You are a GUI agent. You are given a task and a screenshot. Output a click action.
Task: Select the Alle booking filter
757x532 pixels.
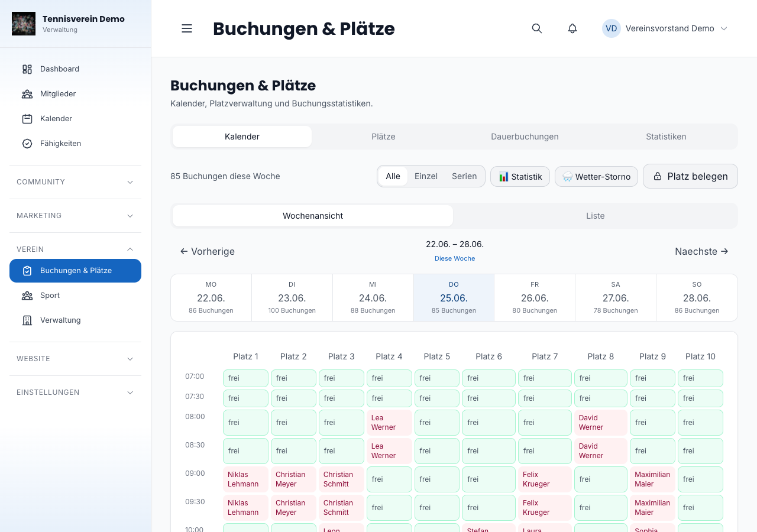[x=393, y=176]
